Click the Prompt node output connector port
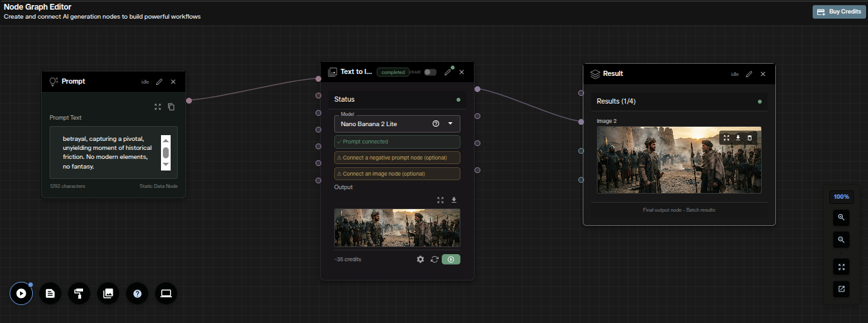This screenshot has width=868, height=323. coord(189,100)
